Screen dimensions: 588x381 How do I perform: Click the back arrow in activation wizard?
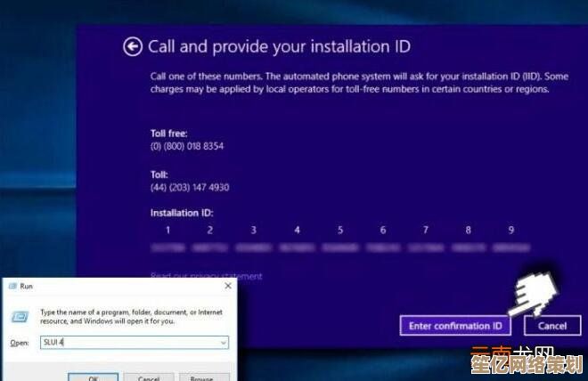(x=134, y=46)
